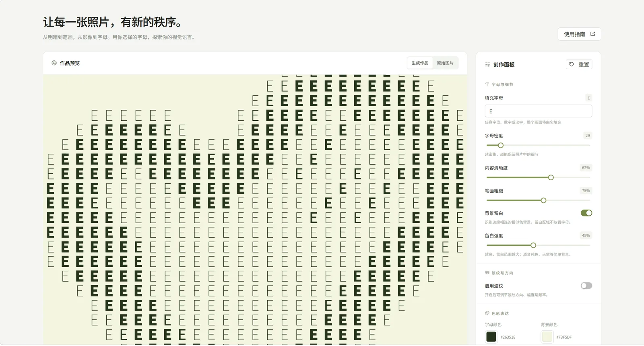Image resolution: width=644 pixels, height=346 pixels.
Task: Click the 创作面板 sliders icon
Action: (487, 65)
